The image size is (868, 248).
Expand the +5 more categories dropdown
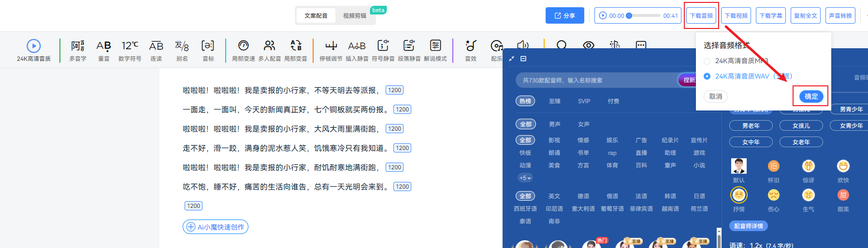point(525,178)
